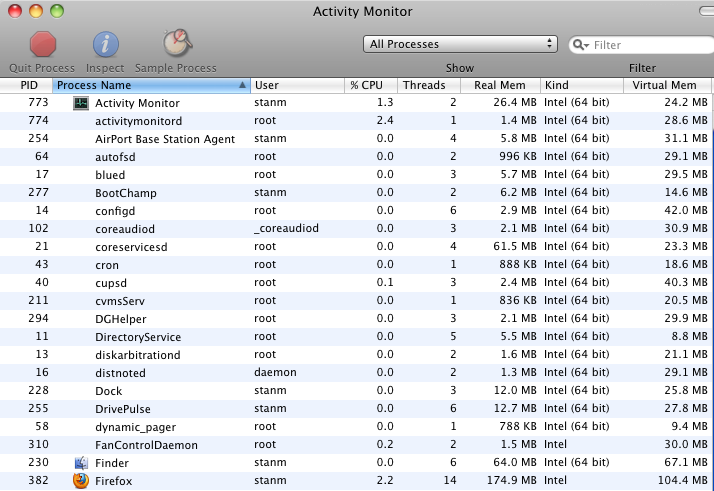Sort by Process Name column header
714x491 pixels.
coord(151,85)
